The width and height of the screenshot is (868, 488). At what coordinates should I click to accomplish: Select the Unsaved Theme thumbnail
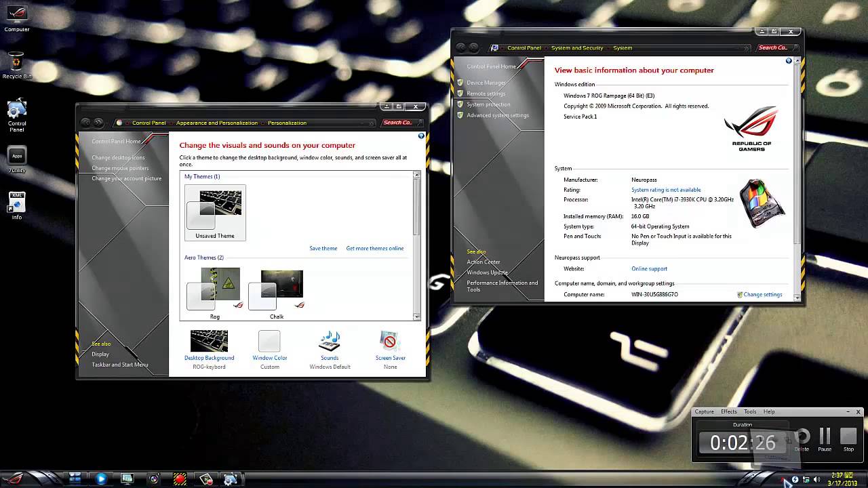215,213
